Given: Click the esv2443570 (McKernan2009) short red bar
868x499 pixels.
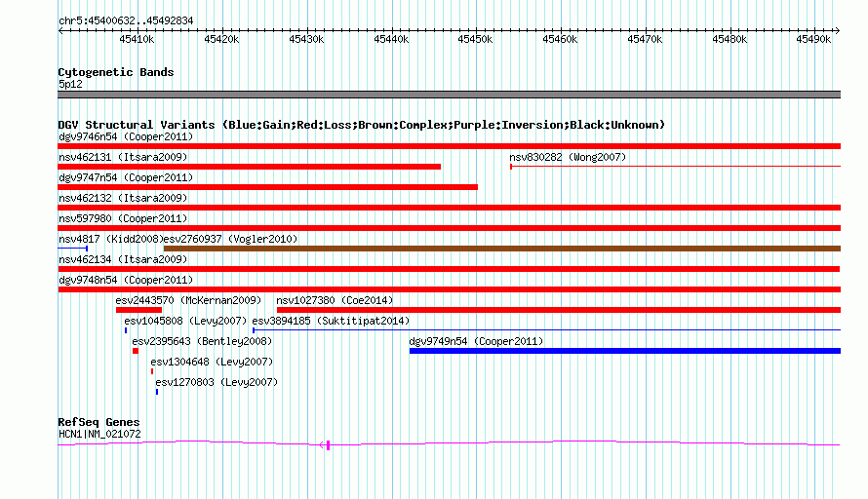Looking at the screenshot, I should click(x=138, y=310).
